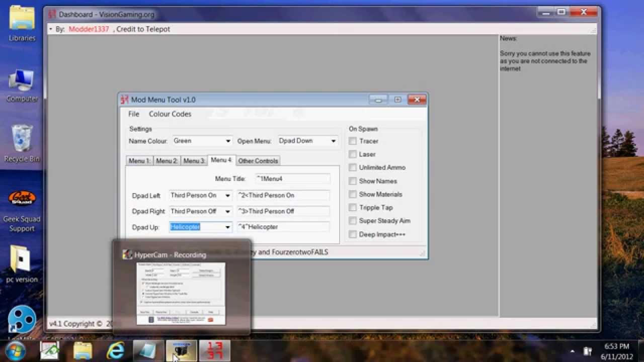This screenshot has height=362, width=644.
Task: Open the Windows Explorer taskbar icon
Action: pos(83,351)
